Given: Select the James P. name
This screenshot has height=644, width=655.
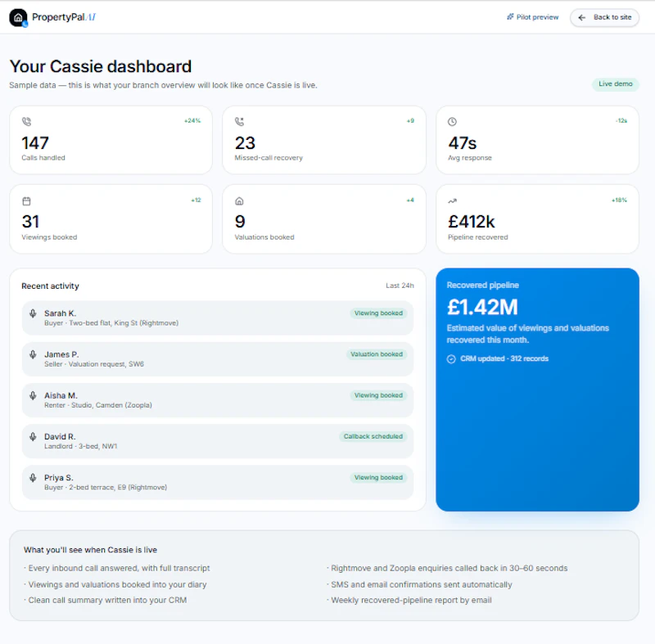Looking at the screenshot, I should click(x=61, y=354).
